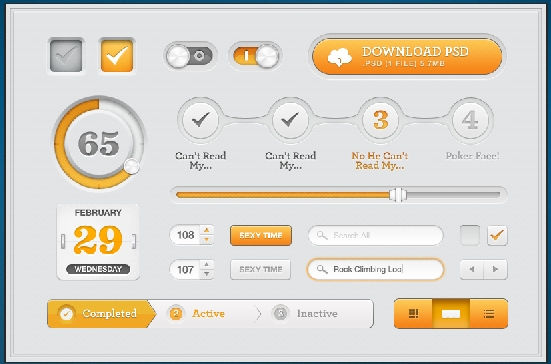Viewport: 551px width, 364px height.
Task: Click the cloud download icon
Action: (x=339, y=57)
